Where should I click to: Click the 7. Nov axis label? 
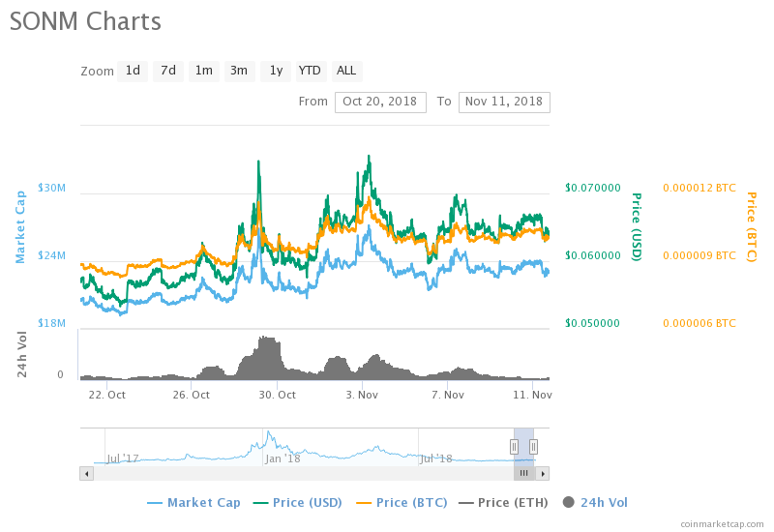click(448, 395)
